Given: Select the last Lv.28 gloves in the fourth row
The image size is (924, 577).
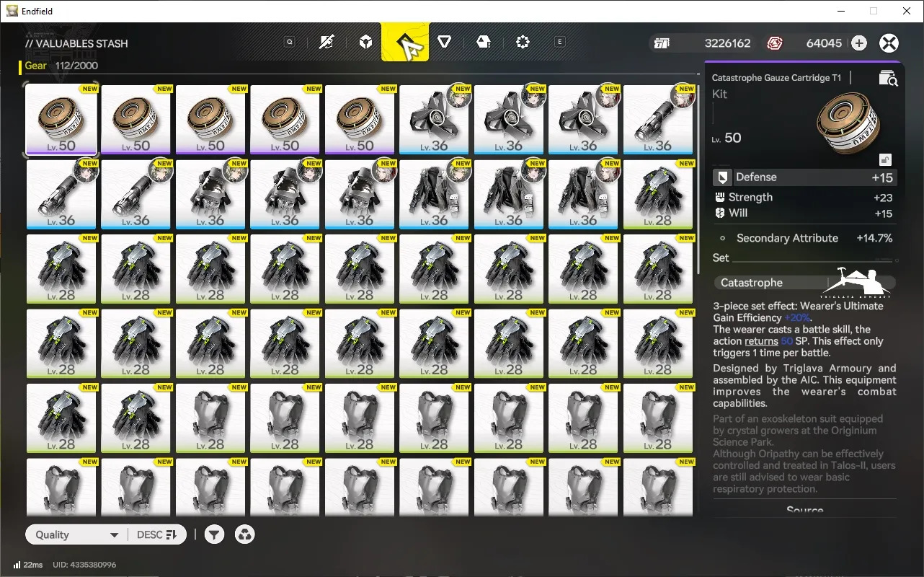Looking at the screenshot, I should 659,344.
